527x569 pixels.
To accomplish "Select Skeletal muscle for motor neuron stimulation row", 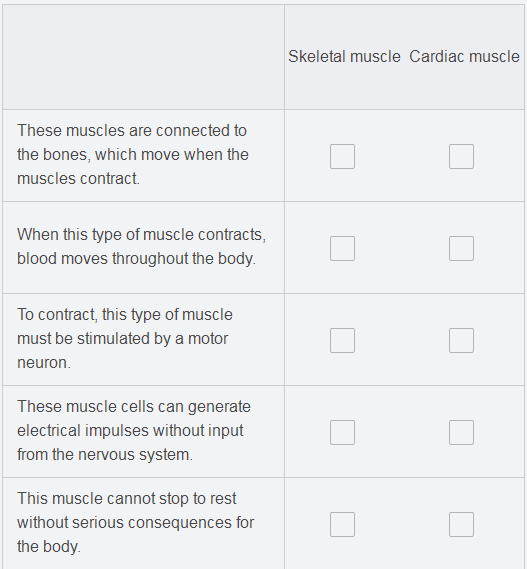I will point(342,340).
